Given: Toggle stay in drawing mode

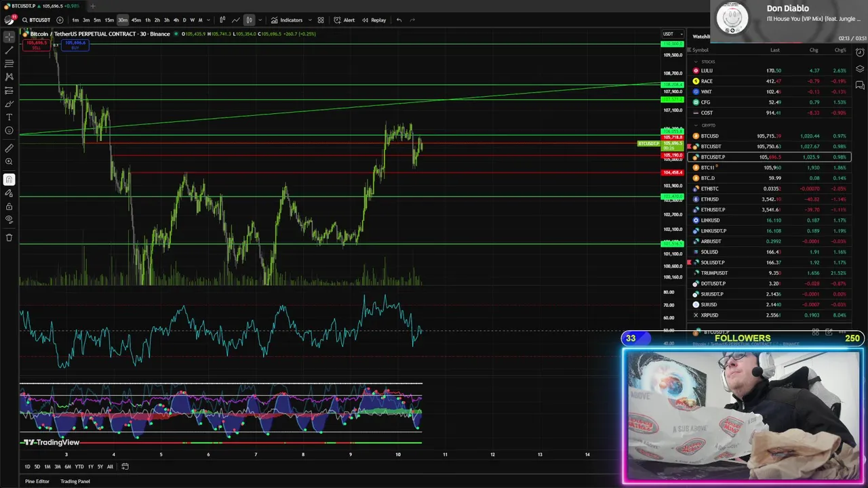Looking at the screenshot, I should [x=9, y=193].
